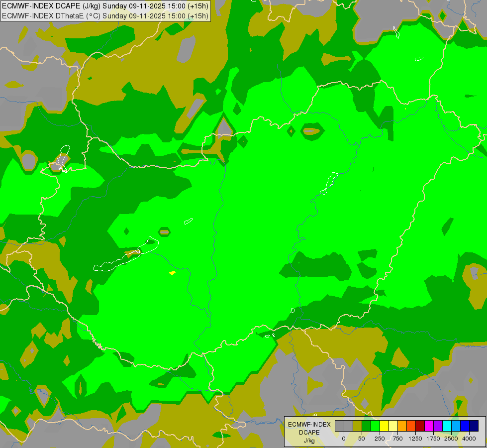The height and width of the screenshot is (448, 487).
Task: Click the long Lake Balaton outline
Action: pyautogui.click(x=126, y=254)
